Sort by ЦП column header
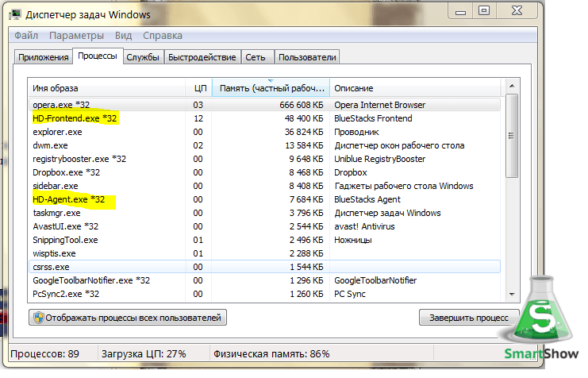This screenshot has width=588, height=378. pyautogui.click(x=199, y=88)
